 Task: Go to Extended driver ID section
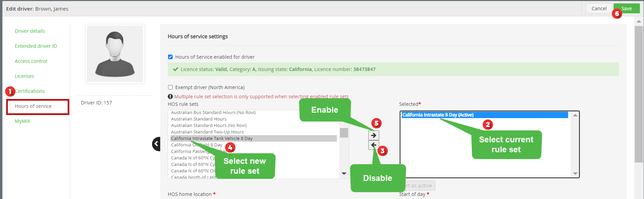pyautogui.click(x=36, y=46)
